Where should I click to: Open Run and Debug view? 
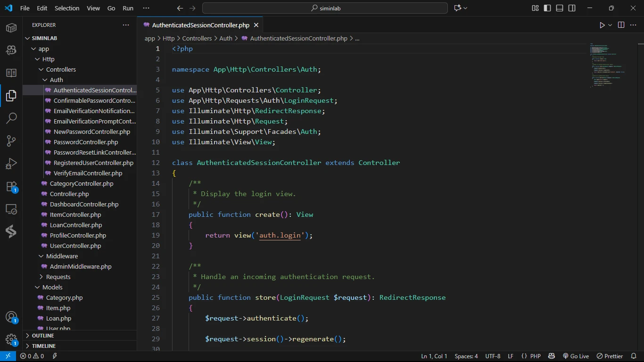click(11, 164)
